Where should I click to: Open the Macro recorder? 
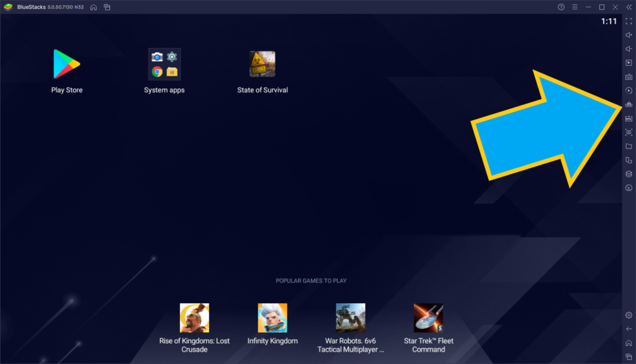[628, 90]
